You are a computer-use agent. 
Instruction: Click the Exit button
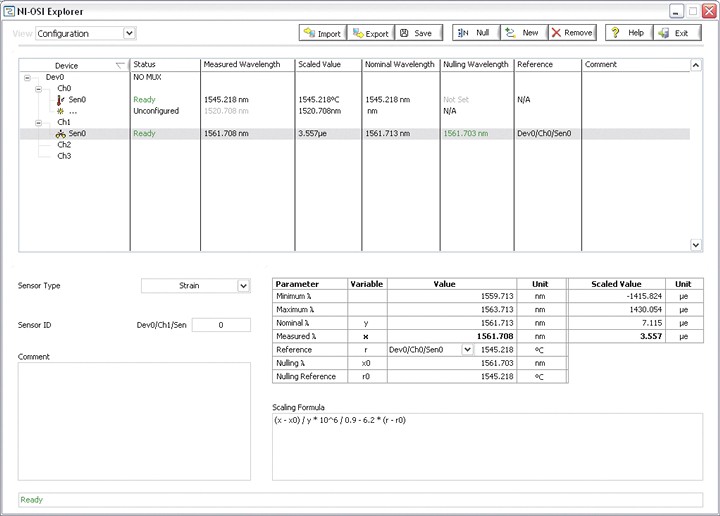(x=677, y=33)
